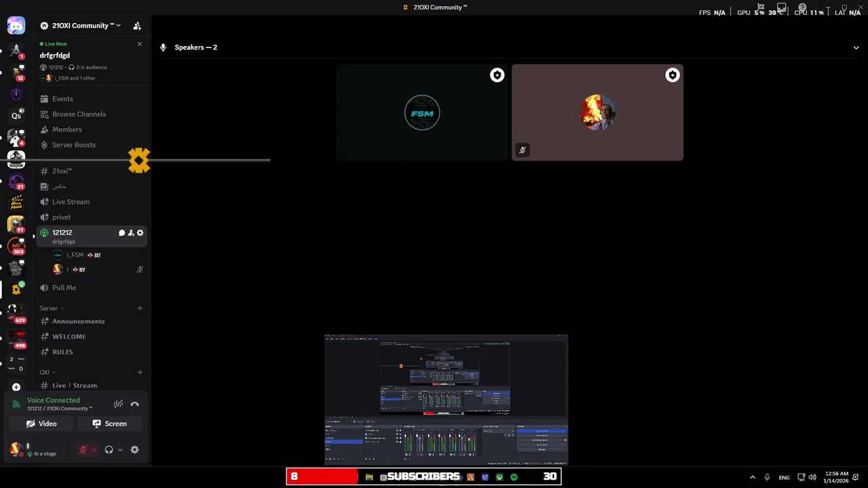Turn on Video camera
The width and height of the screenshot is (868, 488).
click(x=41, y=424)
